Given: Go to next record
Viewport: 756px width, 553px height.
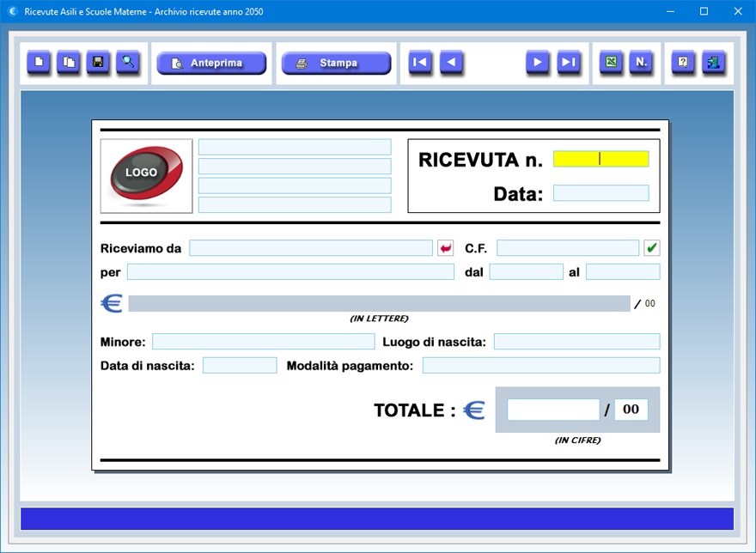Looking at the screenshot, I should pyautogui.click(x=537, y=63).
